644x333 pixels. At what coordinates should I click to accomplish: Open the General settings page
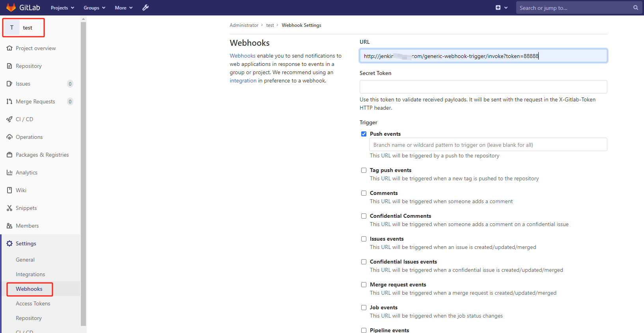click(25, 260)
